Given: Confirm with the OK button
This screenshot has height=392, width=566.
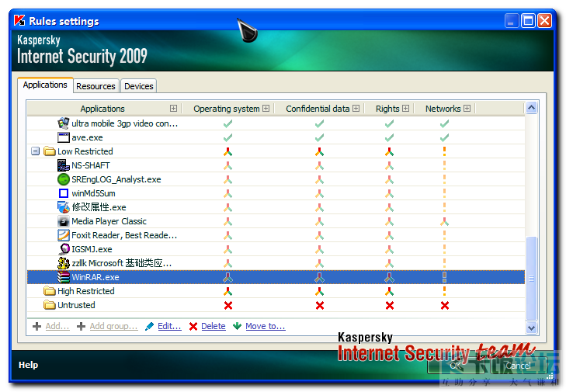Looking at the screenshot, I should click(x=457, y=366).
